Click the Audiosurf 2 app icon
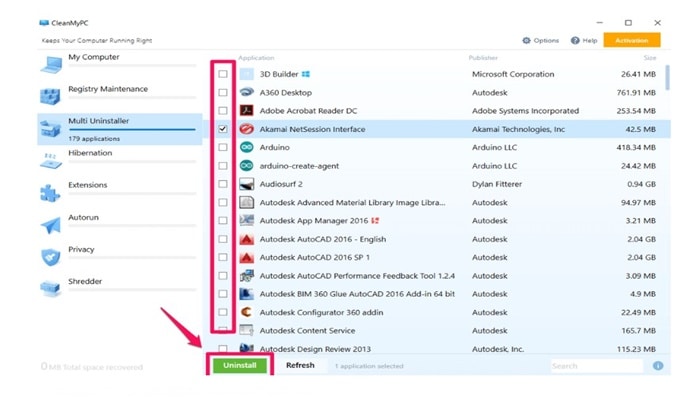Image resolution: width=700 pixels, height=400 pixels. 246,184
